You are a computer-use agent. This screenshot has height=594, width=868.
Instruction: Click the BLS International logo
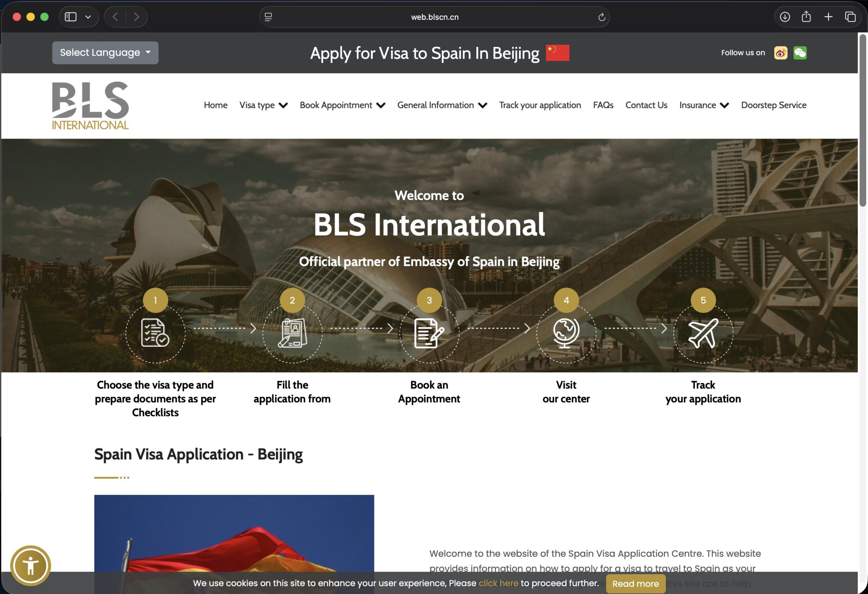coord(90,106)
